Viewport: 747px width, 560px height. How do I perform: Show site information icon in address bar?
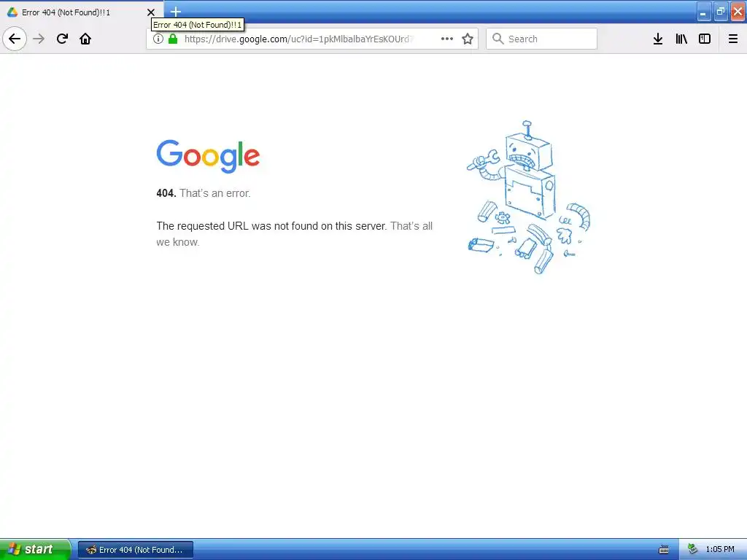coord(158,39)
